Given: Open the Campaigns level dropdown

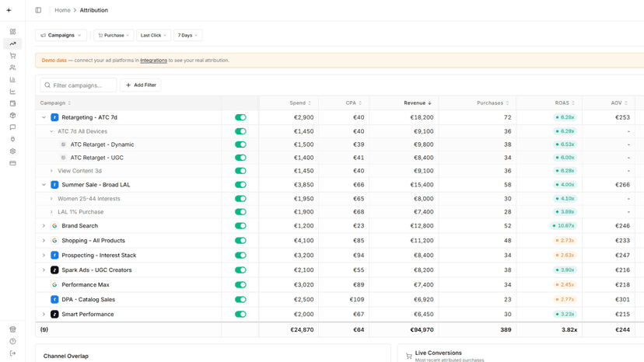Looking at the screenshot, I should (61, 35).
